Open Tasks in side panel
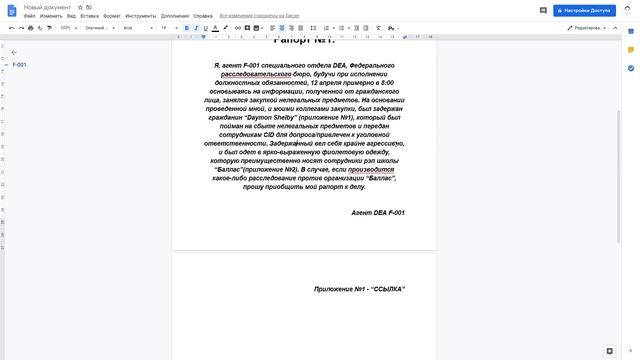This screenshot has height=360, width=640. (631, 68)
